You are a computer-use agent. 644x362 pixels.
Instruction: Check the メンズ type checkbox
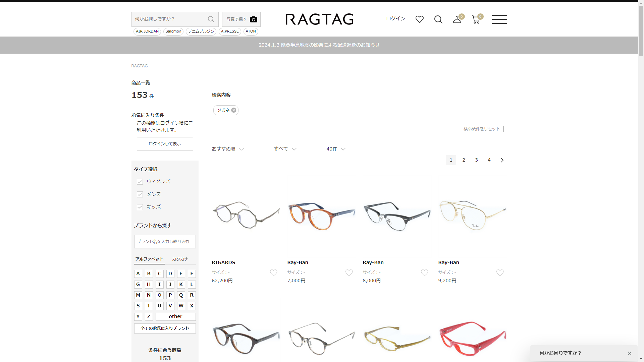click(x=140, y=194)
